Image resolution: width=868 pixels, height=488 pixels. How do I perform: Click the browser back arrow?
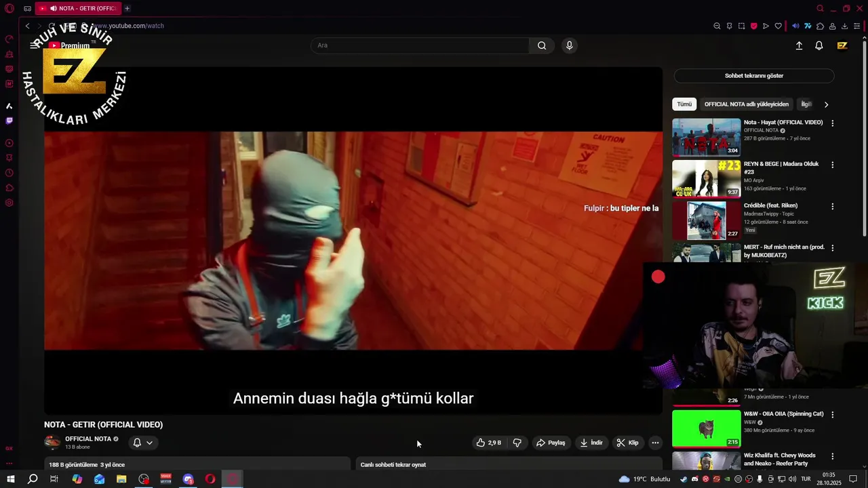click(27, 26)
